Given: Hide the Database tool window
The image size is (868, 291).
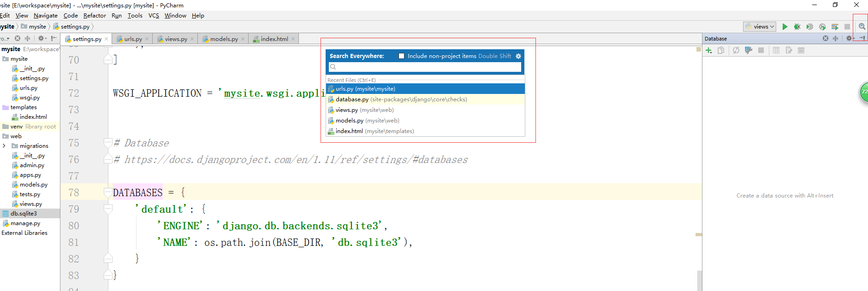Looking at the screenshot, I should click(x=862, y=39).
